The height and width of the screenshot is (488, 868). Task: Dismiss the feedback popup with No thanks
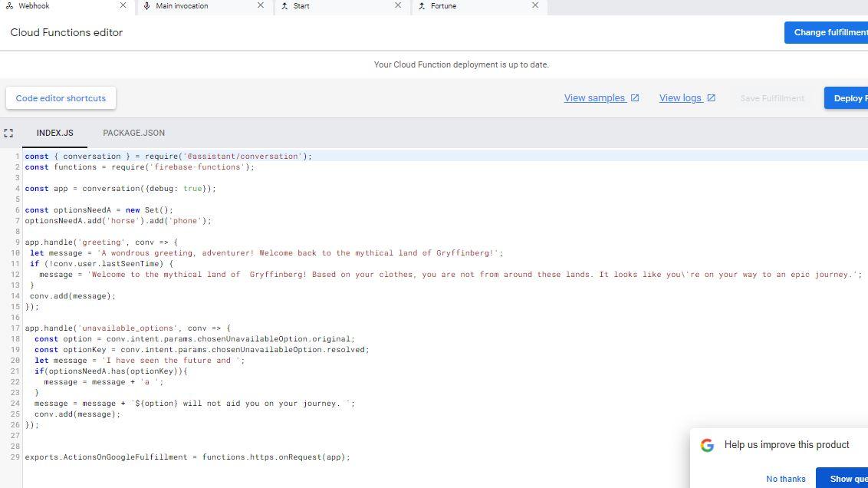pyautogui.click(x=785, y=478)
